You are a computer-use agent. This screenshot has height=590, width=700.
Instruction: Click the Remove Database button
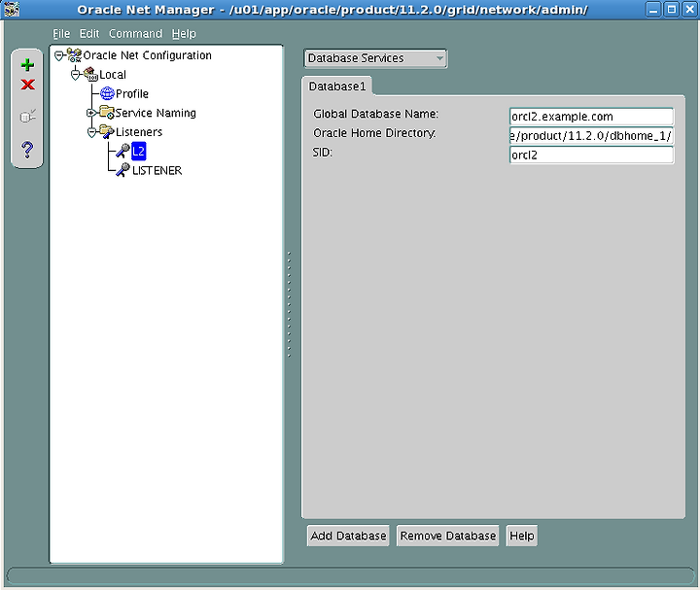(x=448, y=536)
